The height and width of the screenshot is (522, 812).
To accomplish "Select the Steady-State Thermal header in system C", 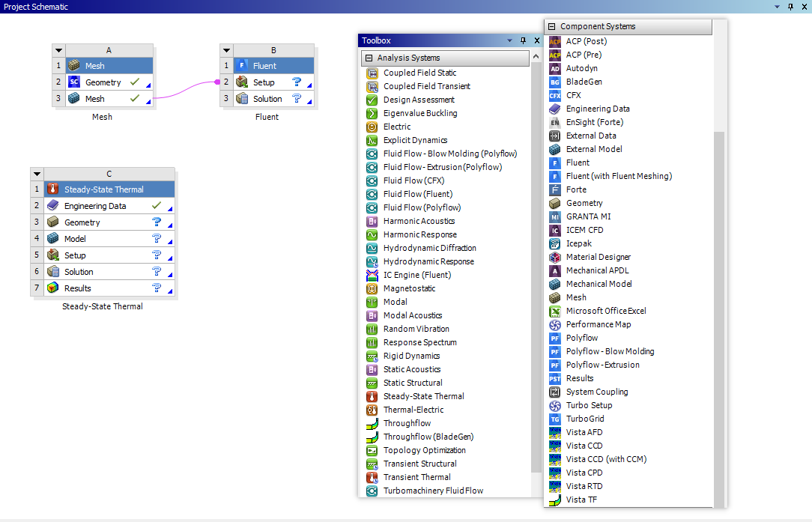I will pos(109,189).
